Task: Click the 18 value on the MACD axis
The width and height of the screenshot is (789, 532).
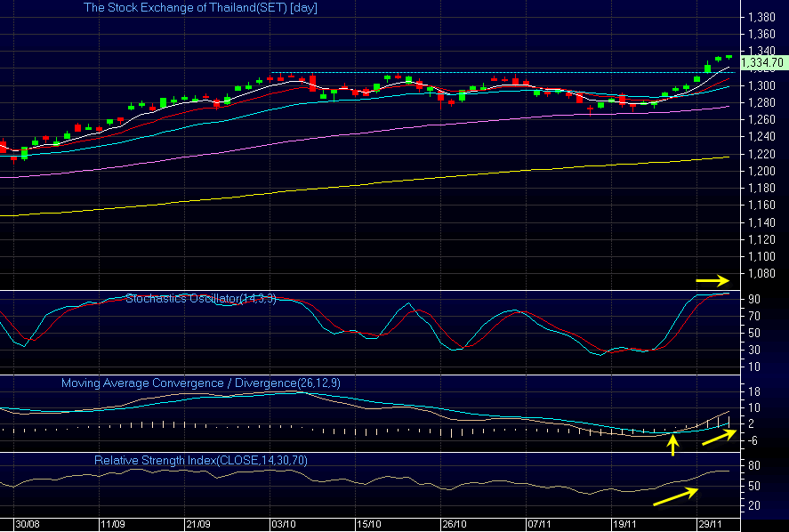Action: (x=753, y=391)
